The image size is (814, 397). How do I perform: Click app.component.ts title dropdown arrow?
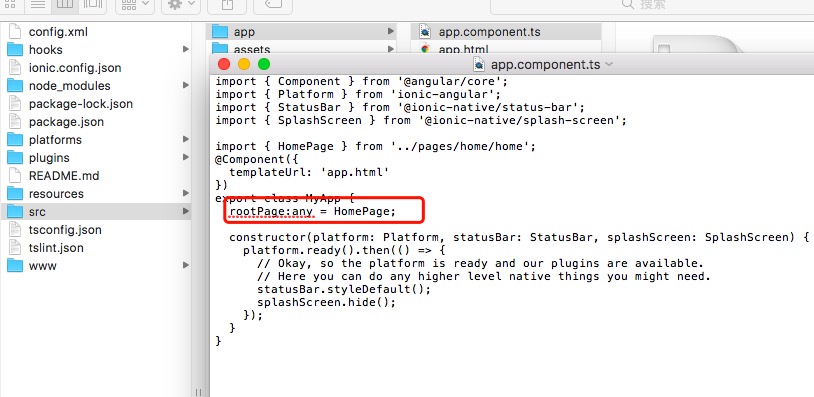(x=609, y=64)
